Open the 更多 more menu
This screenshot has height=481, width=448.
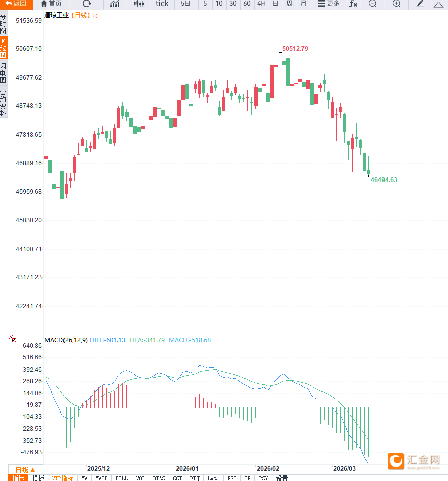tap(329, 4)
